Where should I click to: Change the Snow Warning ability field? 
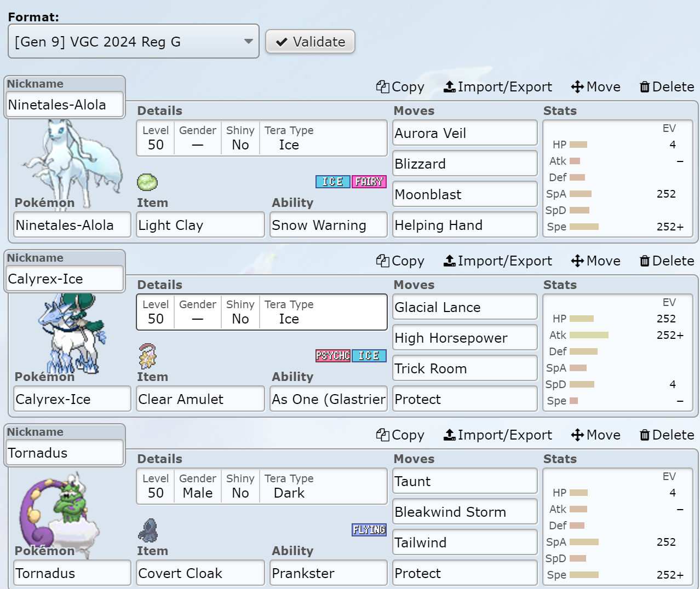(329, 225)
